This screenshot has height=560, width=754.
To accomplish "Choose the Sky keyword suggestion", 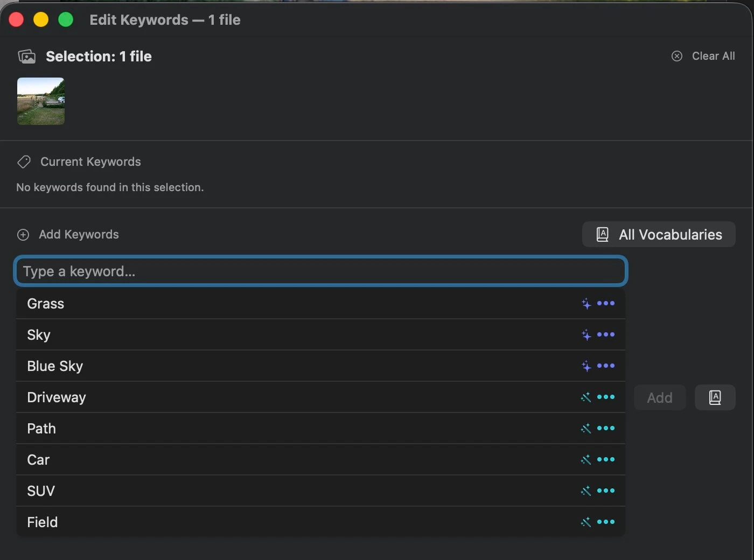I will (321, 334).
